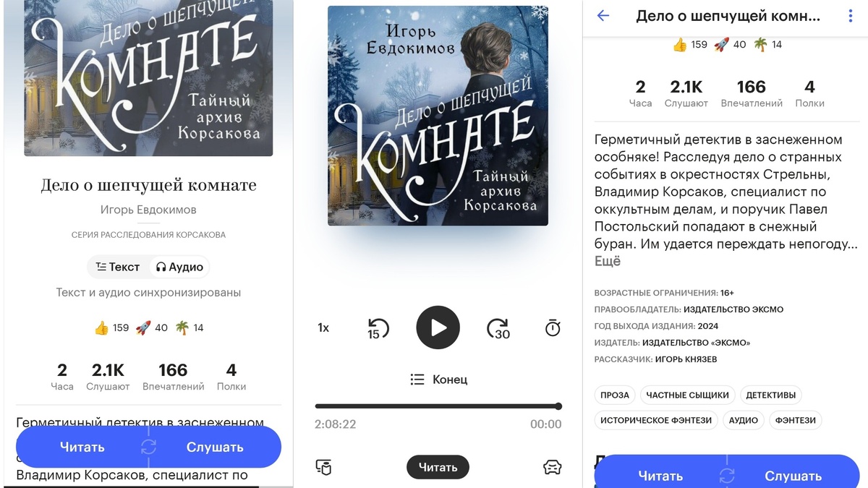Open chapter list labeled Конец

point(438,379)
